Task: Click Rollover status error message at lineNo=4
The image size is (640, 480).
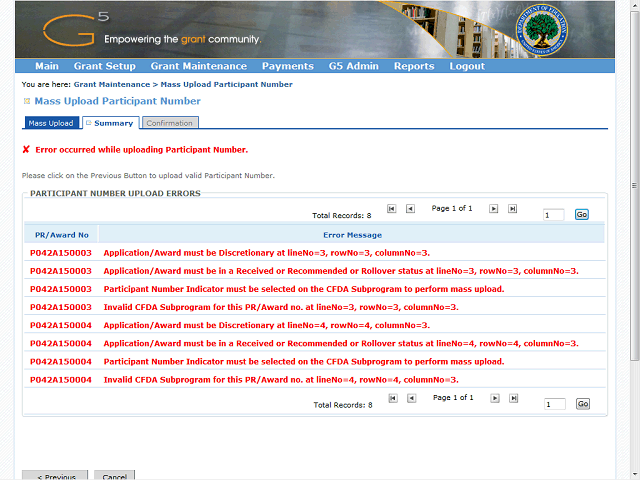Action: click(341, 343)
